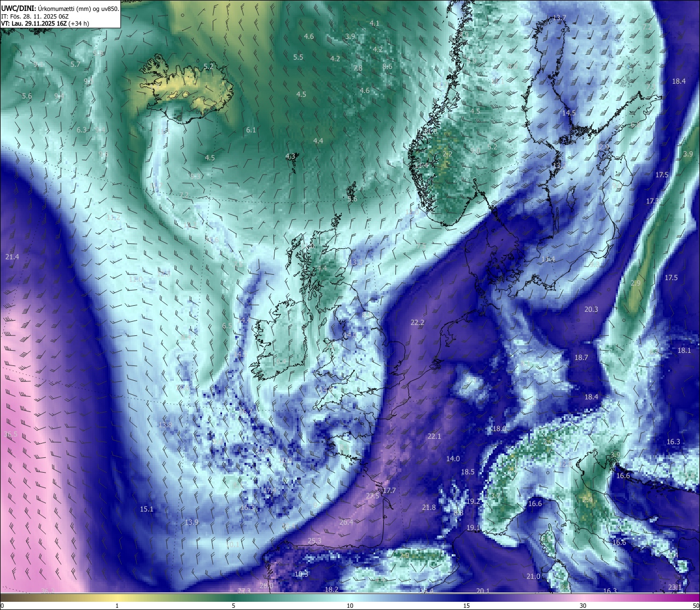Click the '21.8' value label
The image size is (700, 610).
point(429,508)
